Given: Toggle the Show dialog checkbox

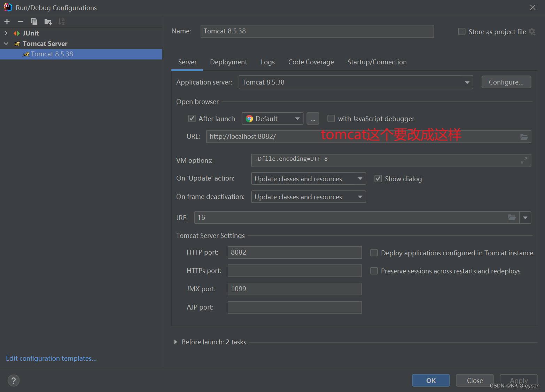Looking at the screenshot, I should point(378,179).
